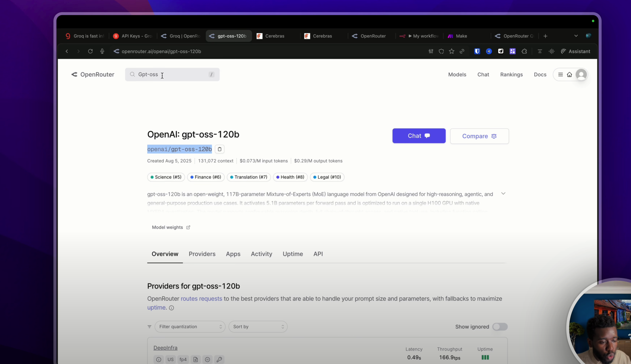The width and height of the screenshot is (631, 364).
Task: Click DeepInfra info circle icon
Action: (x=159, y=359)
